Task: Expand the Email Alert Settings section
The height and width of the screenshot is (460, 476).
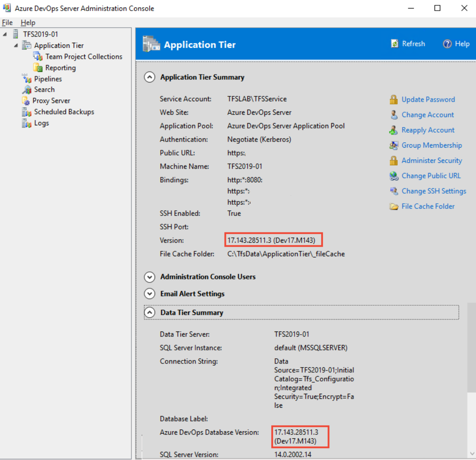Action: click(x=150, y=294)
